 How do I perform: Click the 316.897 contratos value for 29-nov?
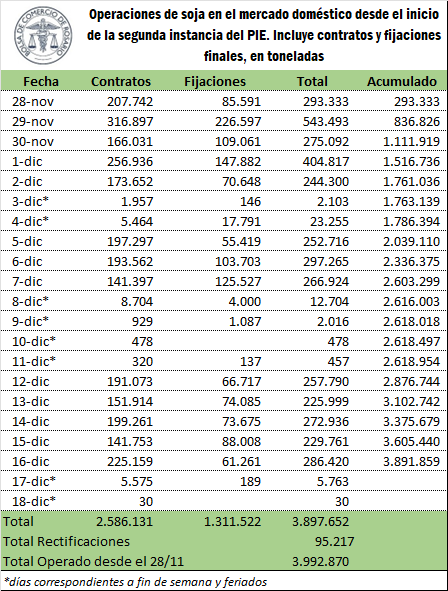click(130, 122)
